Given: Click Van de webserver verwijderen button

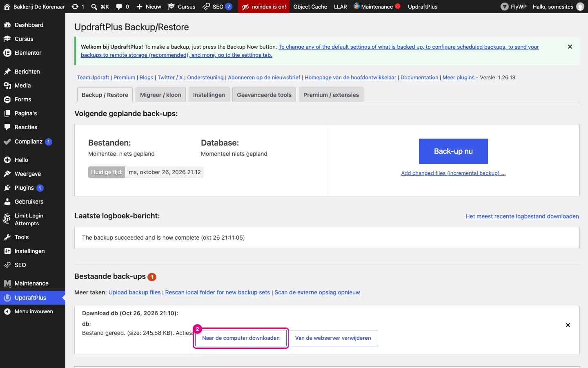Looking at the screenshot, I should click(x=333, y=338).
